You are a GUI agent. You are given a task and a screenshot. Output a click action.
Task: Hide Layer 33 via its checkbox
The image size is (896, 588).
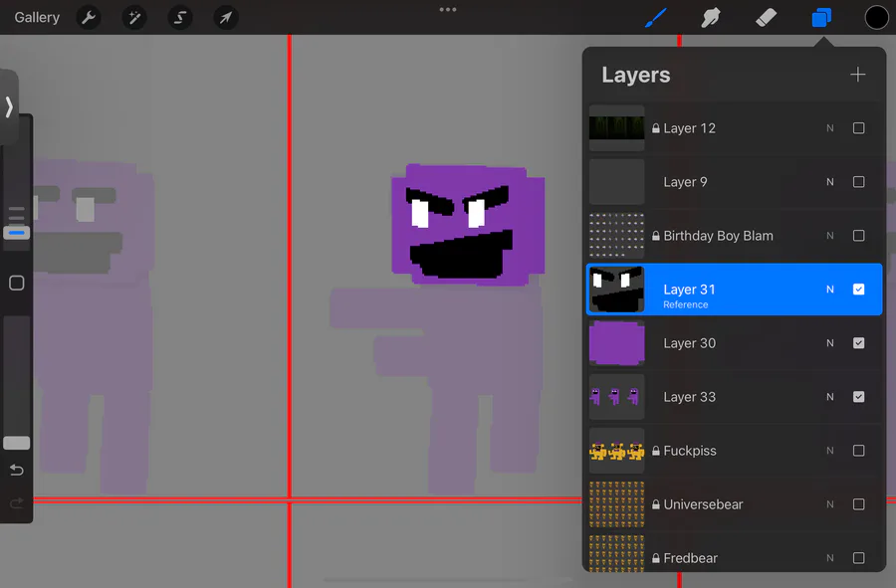pyautogui.click(x=858, y=397)
